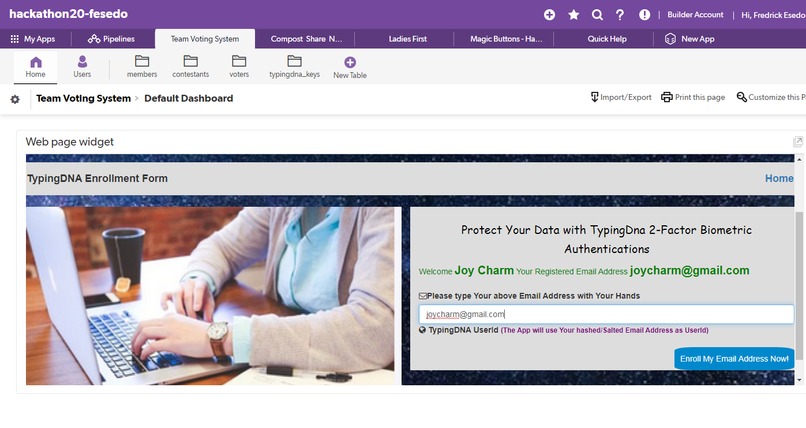Click the Default Dashboard breadcrumb title

tap(189, 99)
